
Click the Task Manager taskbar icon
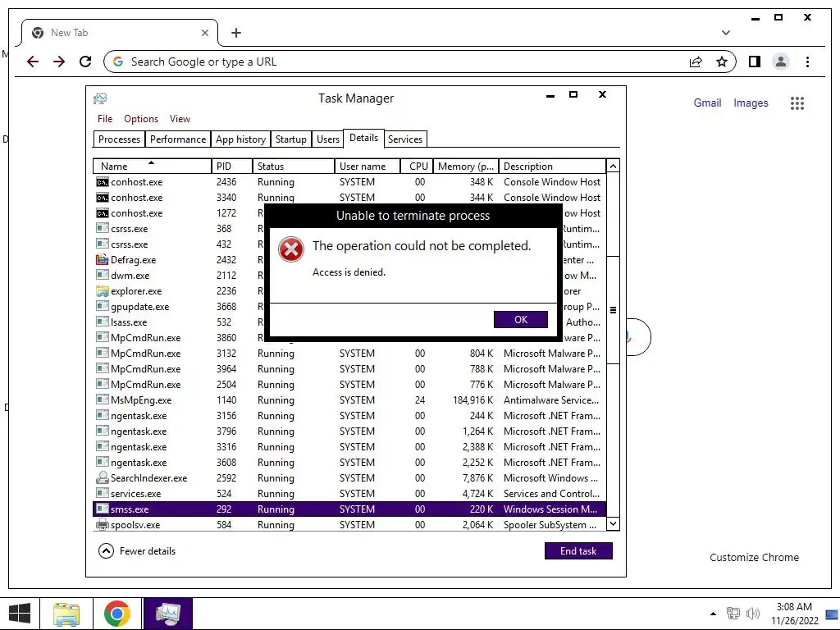pyautogui.click(x=167, y=614)
